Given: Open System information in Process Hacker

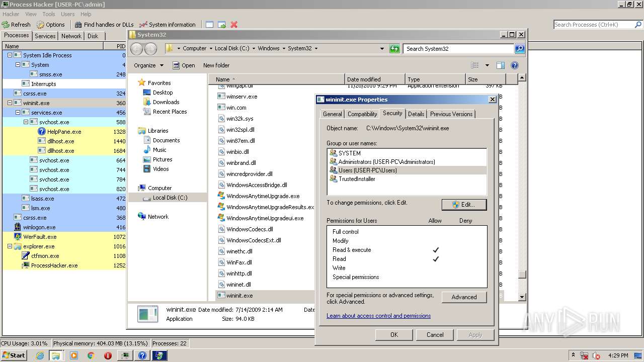Looking at the screenshot, I should [167, 25].
